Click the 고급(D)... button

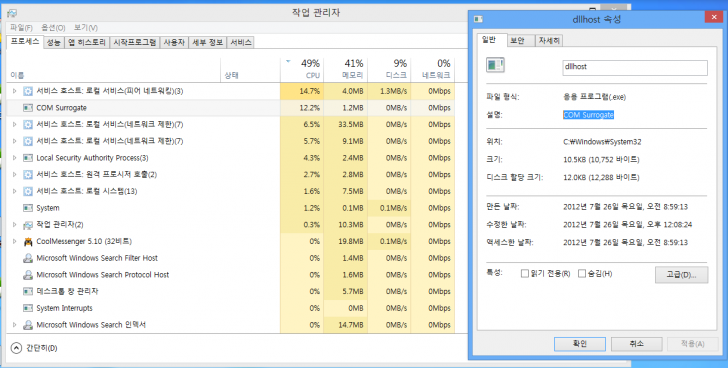(682, 274)
